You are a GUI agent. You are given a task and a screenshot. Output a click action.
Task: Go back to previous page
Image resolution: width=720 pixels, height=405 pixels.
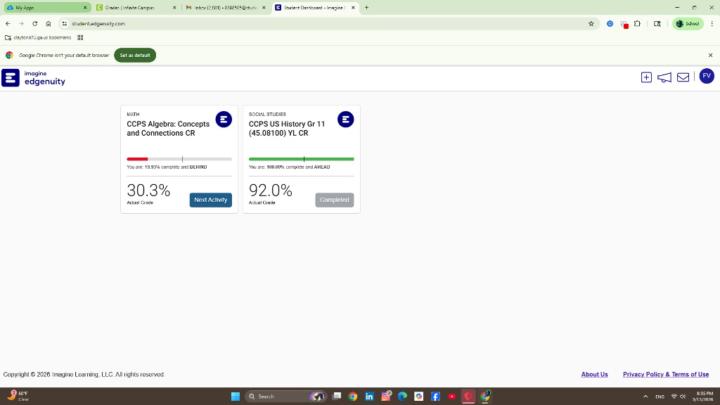[x=8, y=24]
